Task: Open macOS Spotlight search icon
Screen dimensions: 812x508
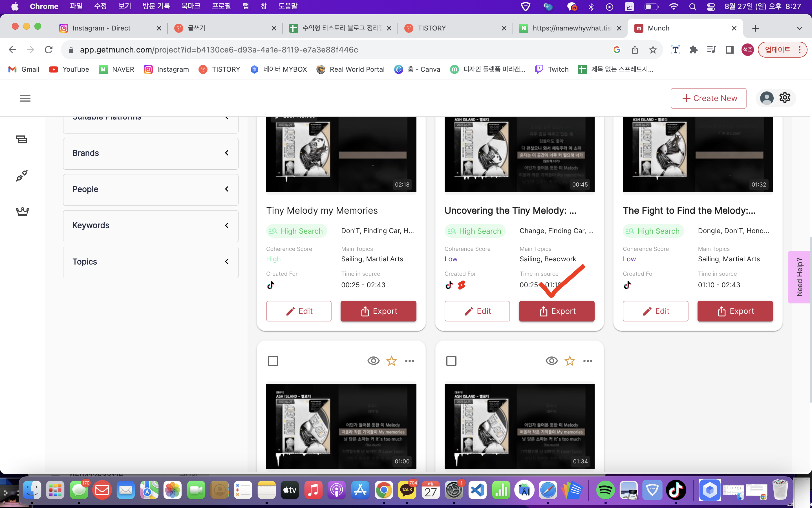Action: [692, 7]
